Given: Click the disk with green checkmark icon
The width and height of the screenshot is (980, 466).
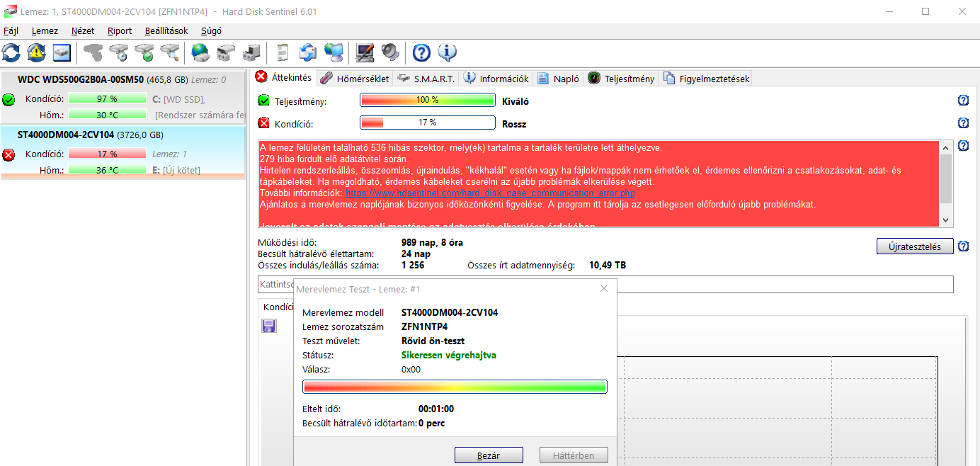Looking at the screenshot, I should pyautogui.click(x=144, y=52).
